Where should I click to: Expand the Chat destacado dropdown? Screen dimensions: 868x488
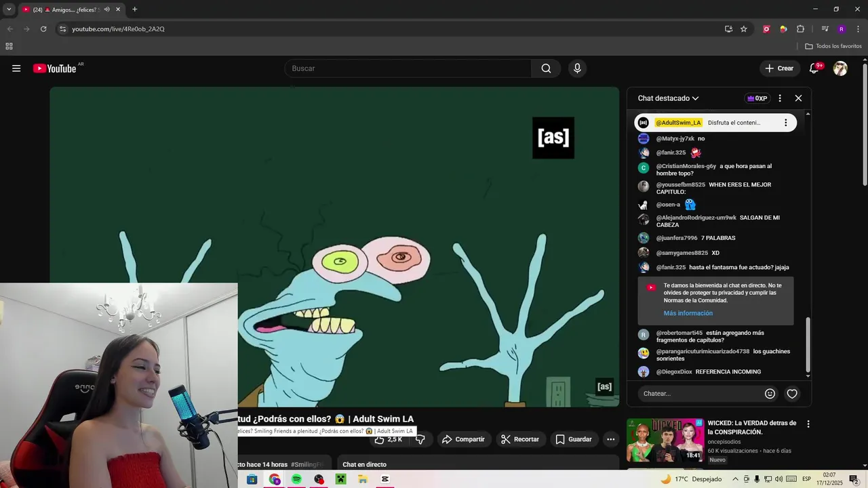[x=668, y=98]
